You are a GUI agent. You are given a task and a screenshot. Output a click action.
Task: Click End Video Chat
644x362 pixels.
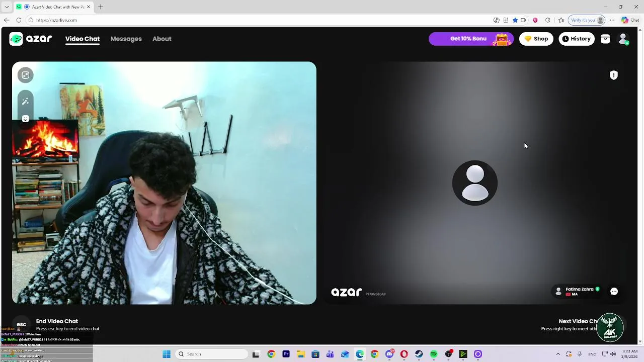click(x=57, y=321)
